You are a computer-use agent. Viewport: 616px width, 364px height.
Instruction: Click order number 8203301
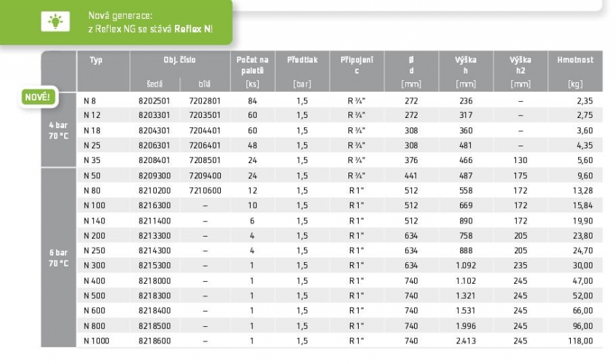click(x=155, y=115)
